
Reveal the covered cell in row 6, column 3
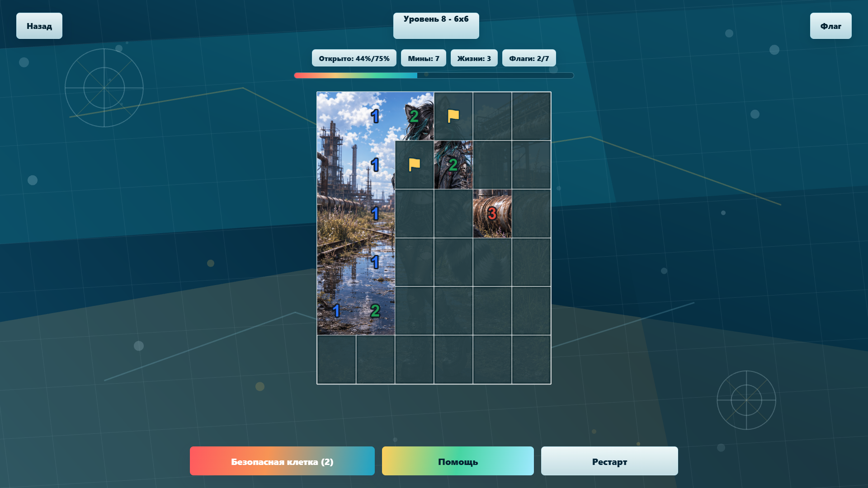pyautogui.click(x=415, y=360)
